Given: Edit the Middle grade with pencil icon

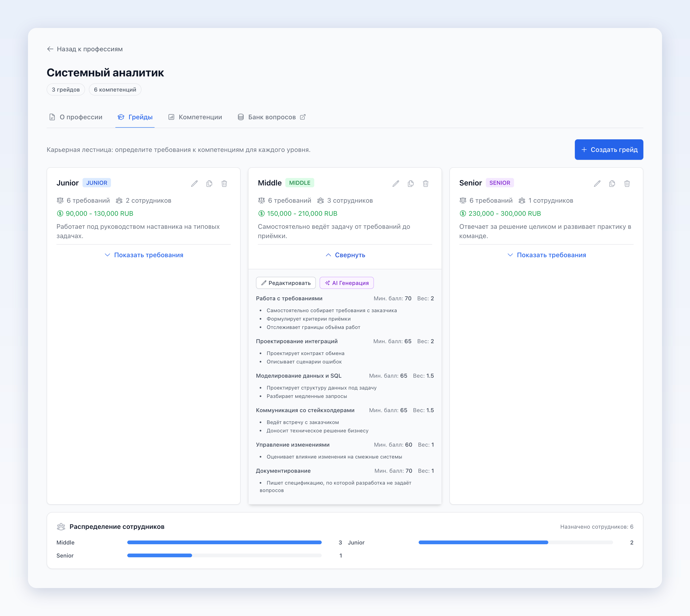Looking at the screenshot, I should point(396,183).
